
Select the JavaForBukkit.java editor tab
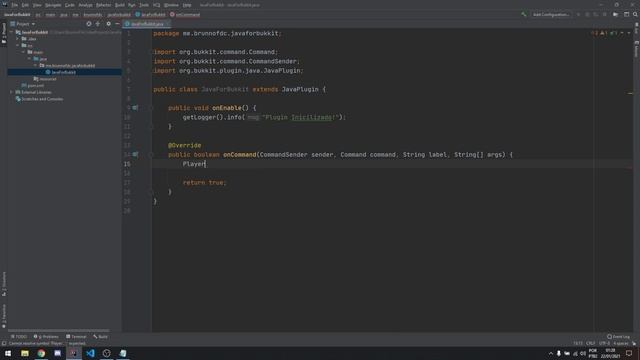point(147,24)
